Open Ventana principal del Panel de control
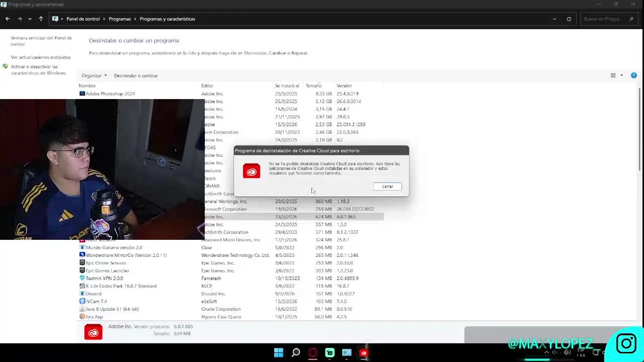 tap(41, 41)
